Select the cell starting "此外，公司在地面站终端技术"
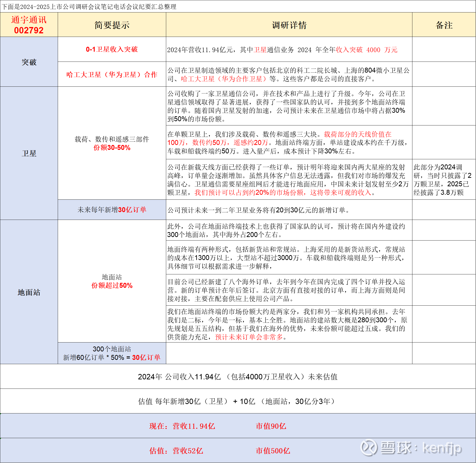476x463 pixels. click(289, 230)
